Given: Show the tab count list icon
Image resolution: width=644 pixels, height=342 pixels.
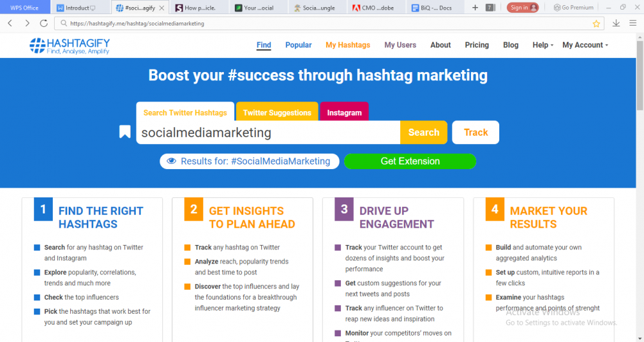Looking at the screenshot, I should coord(490,7).
